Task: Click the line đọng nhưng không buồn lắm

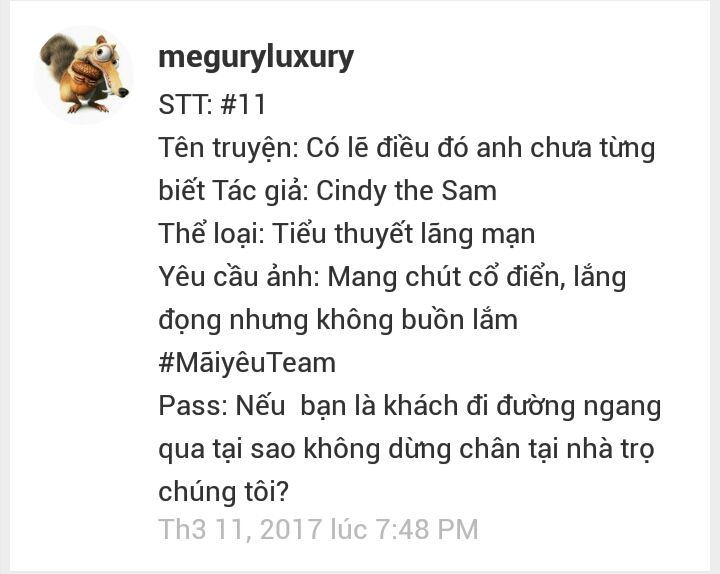Action: coord(338,320)
